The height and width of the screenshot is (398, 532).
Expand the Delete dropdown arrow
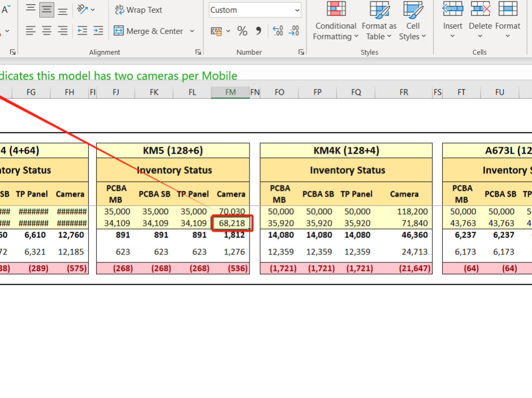coord(480,36)
